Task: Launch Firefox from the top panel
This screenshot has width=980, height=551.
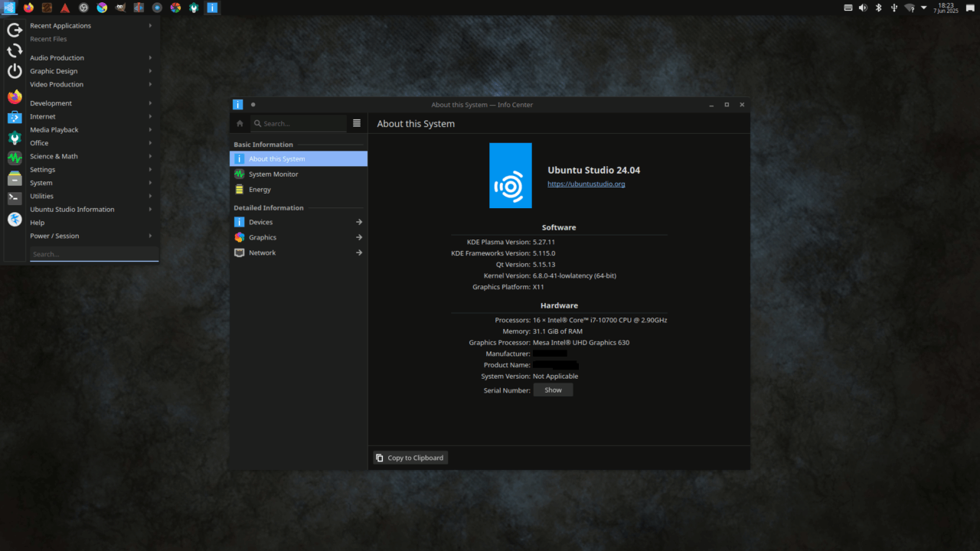Action: (28, 8)
